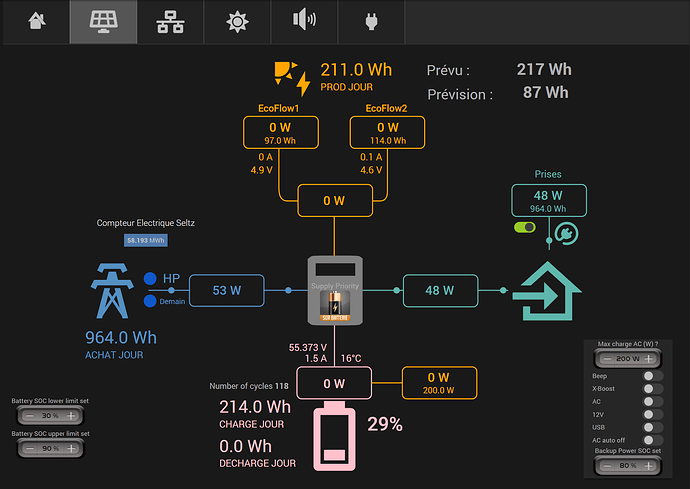Click the house 48 W flow box
This screenshot has height=489, width=690.
(x=440, y=290)
